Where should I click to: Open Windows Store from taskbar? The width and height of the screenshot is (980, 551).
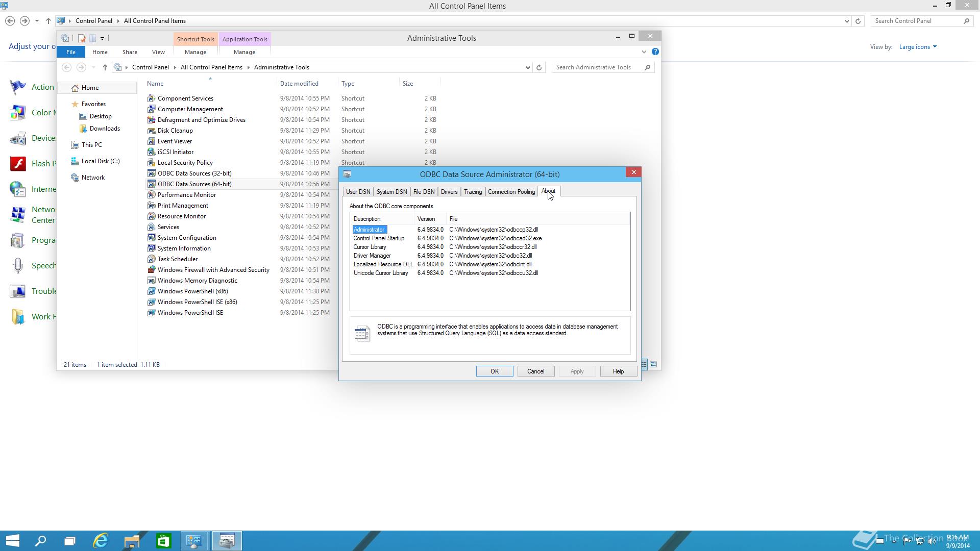[163, 541]
